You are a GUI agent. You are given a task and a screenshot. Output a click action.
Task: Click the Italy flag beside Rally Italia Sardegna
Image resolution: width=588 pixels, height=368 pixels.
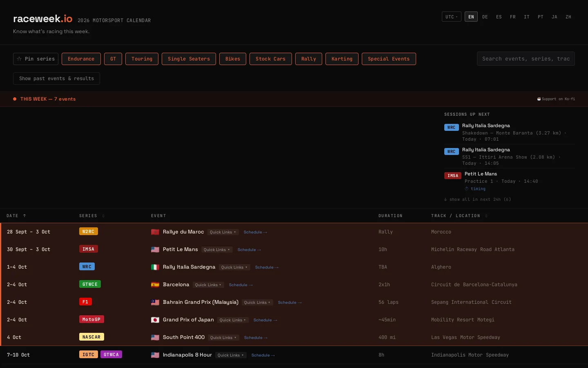tap(155, 267)
